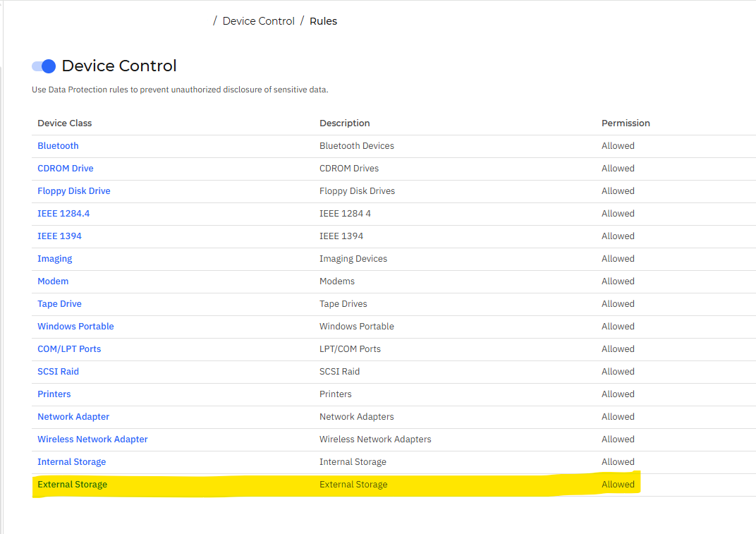Viewport: 756px width, 534px height.
Task: Open the External Storage device class
Action: click(73, 485)
